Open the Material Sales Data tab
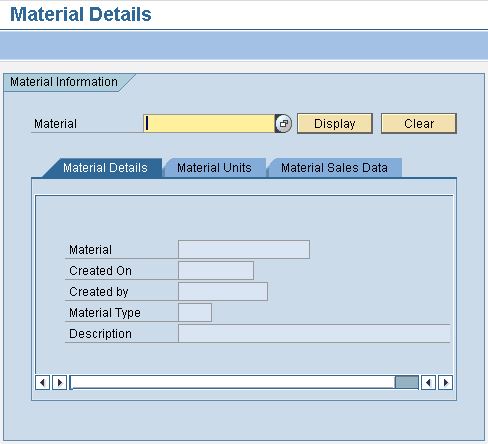 pos(334,168)
